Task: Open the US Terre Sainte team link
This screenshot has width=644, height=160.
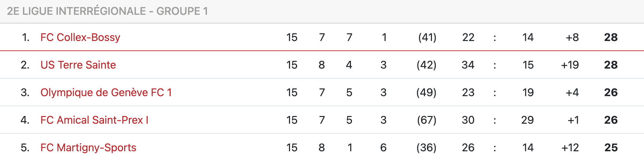Action: [78, 65]
